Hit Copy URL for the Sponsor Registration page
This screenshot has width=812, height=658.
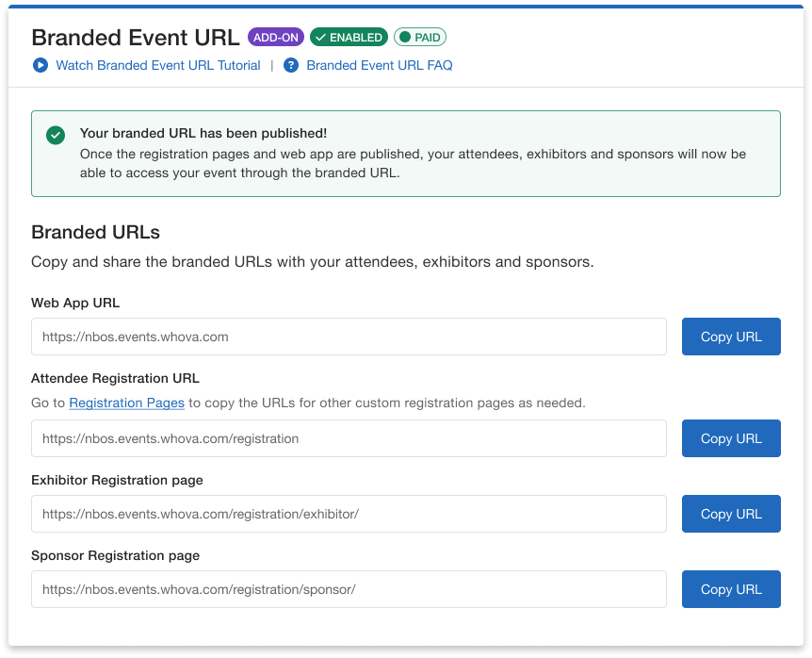(730, 589)
